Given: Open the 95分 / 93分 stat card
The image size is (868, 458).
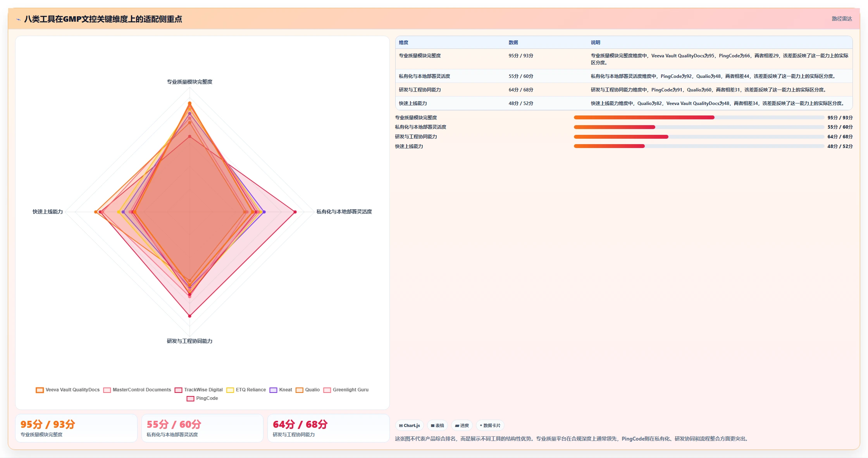Looking at the screenshot, I should [x=76, y=428].
